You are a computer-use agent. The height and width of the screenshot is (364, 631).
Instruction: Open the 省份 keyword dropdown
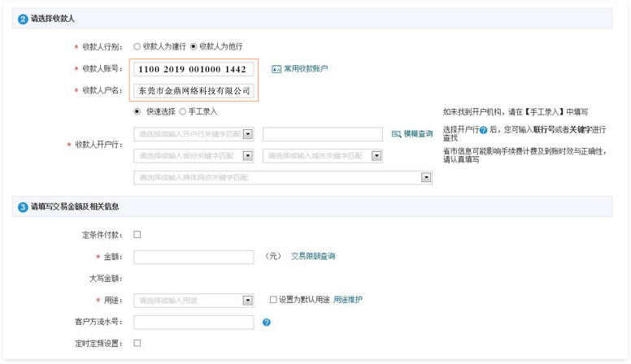pos(248,155)
